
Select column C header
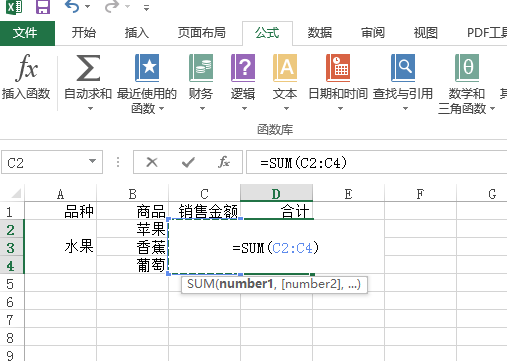[204, 194]
